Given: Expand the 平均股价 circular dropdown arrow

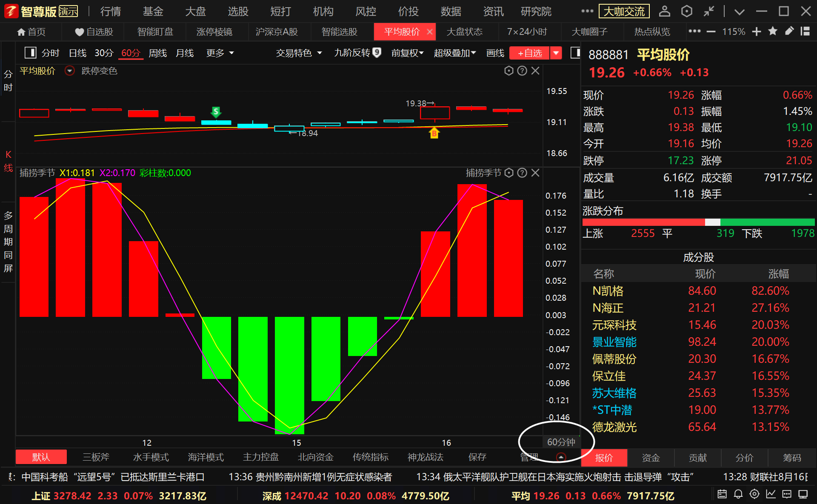Looking at the screenshot, I should pos(69,71).
